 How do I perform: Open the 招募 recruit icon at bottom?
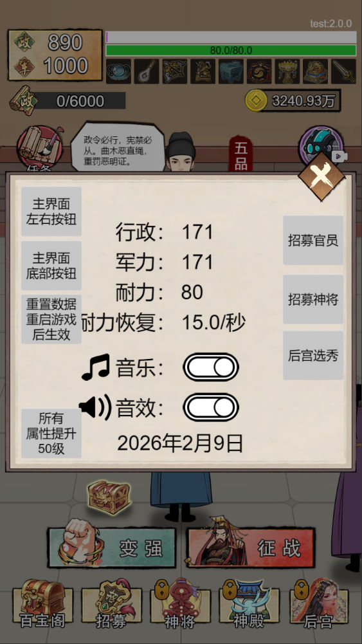click(112, 603)
